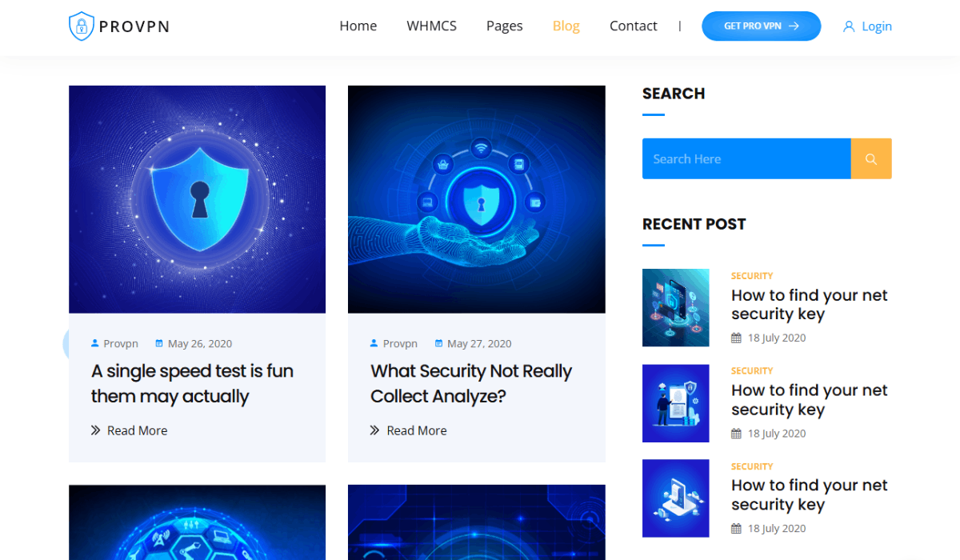Click the calendar icon beside May 26, 2020

(x=159, y=343)
